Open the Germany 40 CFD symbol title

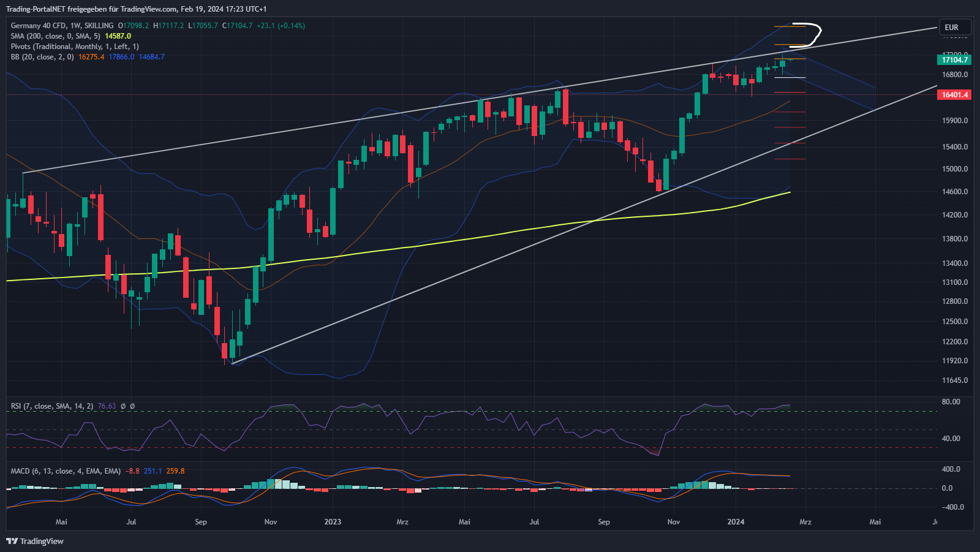coord(62,26)
